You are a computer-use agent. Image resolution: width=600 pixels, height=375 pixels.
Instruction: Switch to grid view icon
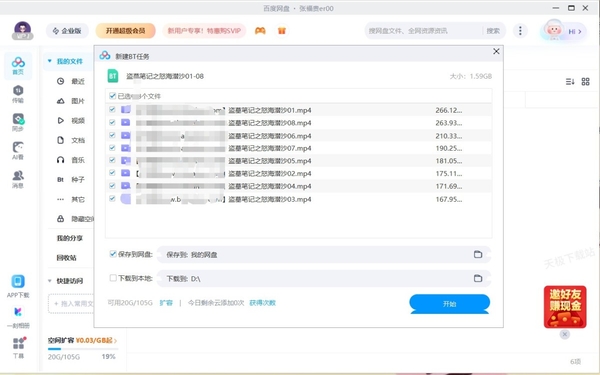tap(585, 82)
